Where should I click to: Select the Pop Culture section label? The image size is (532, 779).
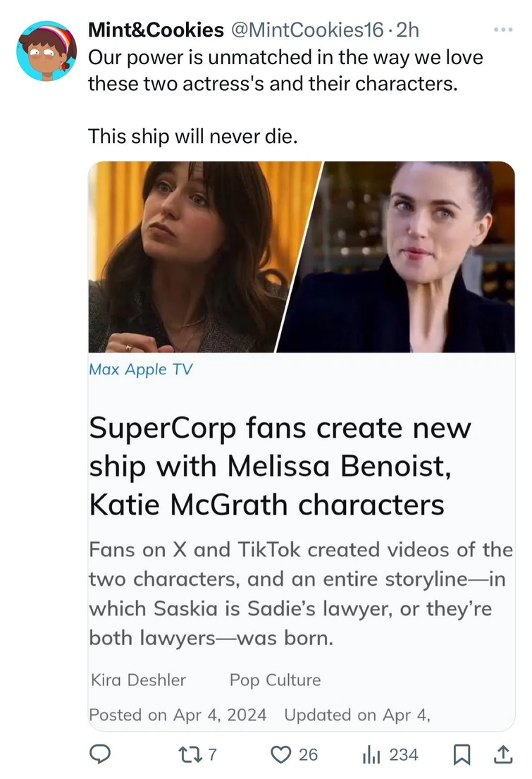(273, 680)
